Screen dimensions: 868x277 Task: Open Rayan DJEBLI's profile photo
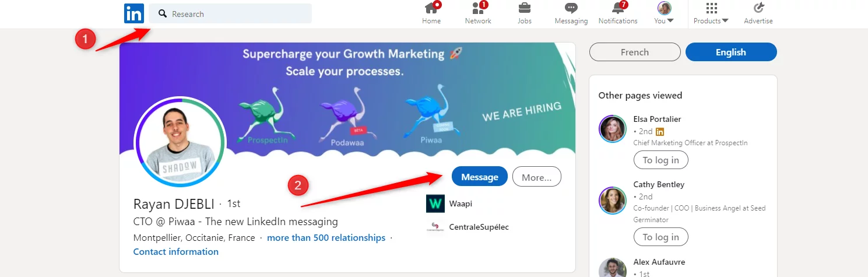click(x=180, y=142)
